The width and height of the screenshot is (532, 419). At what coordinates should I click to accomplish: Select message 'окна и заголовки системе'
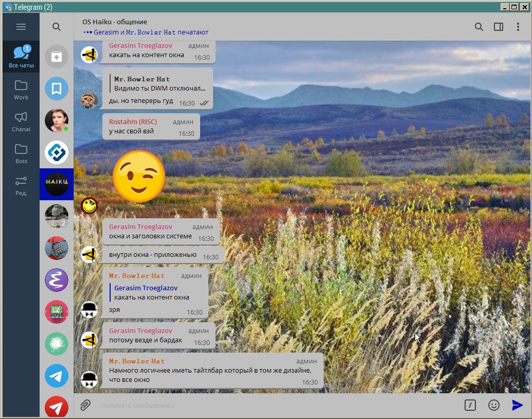[161, 232]
